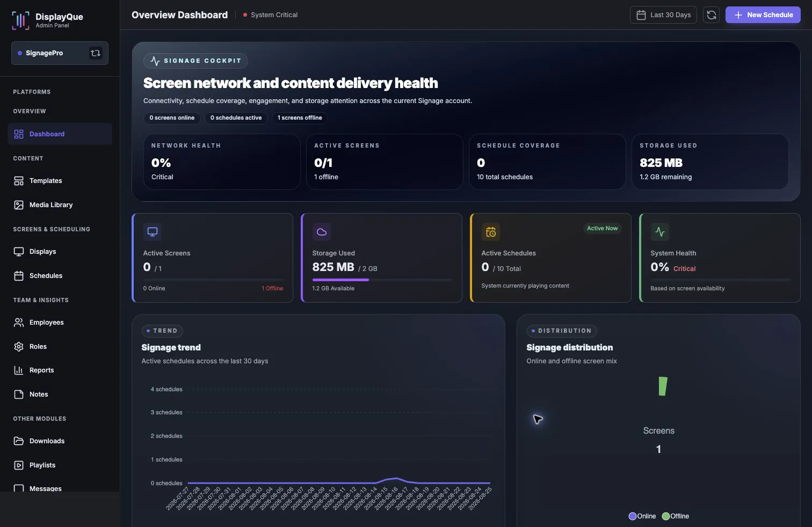Screen dimensions: 812x527
Task: Click the '1 screens offline' pill
Action: tap(300, 118)
